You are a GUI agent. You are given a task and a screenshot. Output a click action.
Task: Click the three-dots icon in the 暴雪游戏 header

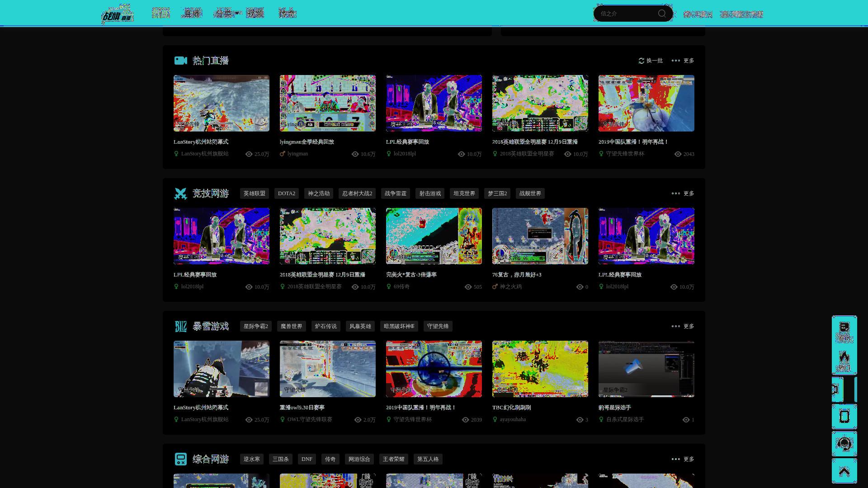[x=675, y=326]
